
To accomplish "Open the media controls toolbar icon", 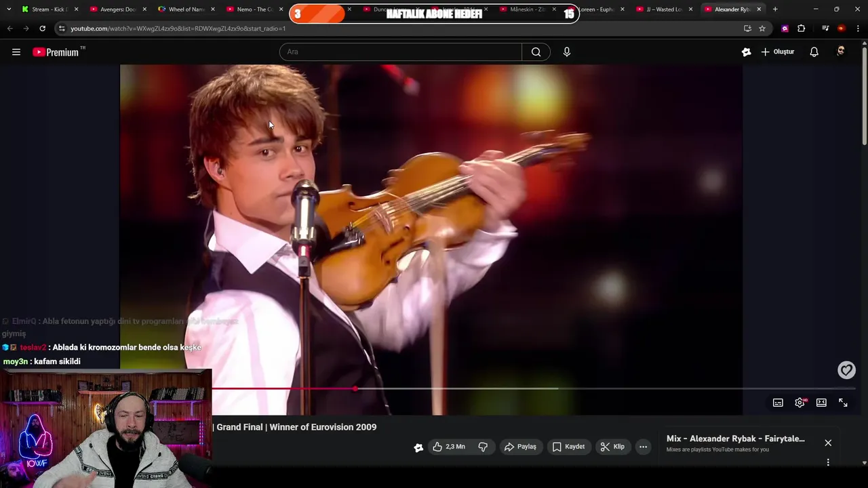I will point(825,28).
